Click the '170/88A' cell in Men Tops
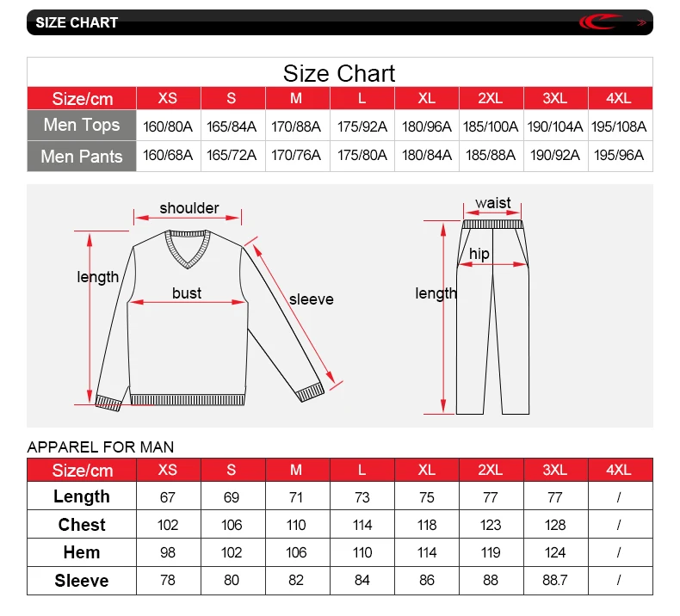680x616 pixels. pos(296,126)
